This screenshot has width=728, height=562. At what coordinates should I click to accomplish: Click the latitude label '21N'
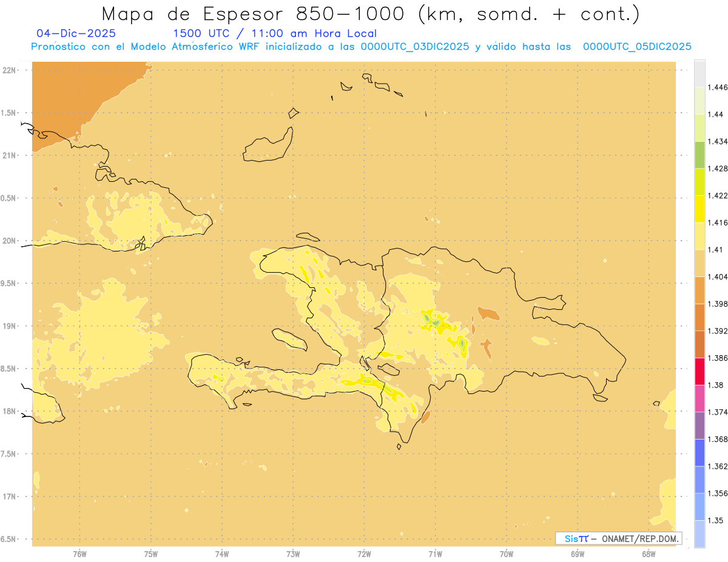coord(9,155)
